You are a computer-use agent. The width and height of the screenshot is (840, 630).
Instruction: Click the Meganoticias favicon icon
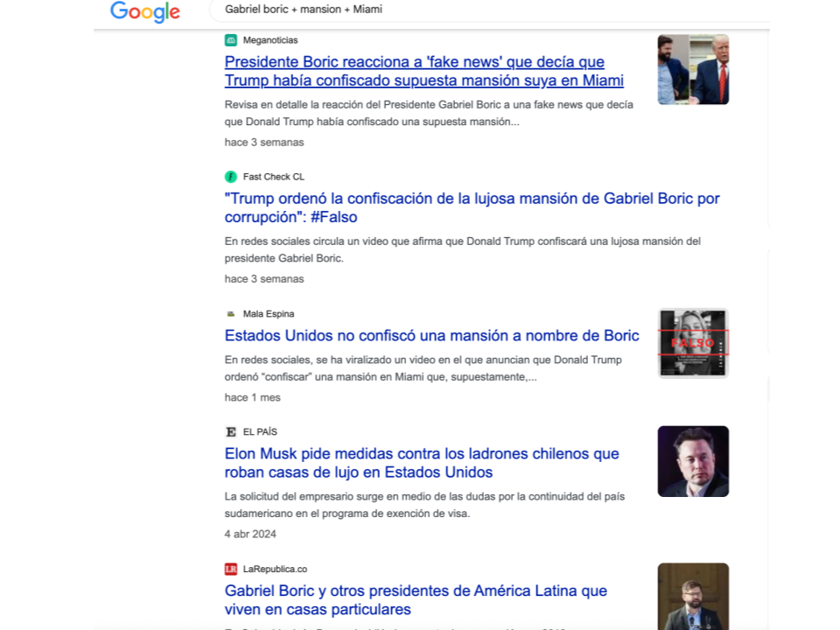[231, 40]
